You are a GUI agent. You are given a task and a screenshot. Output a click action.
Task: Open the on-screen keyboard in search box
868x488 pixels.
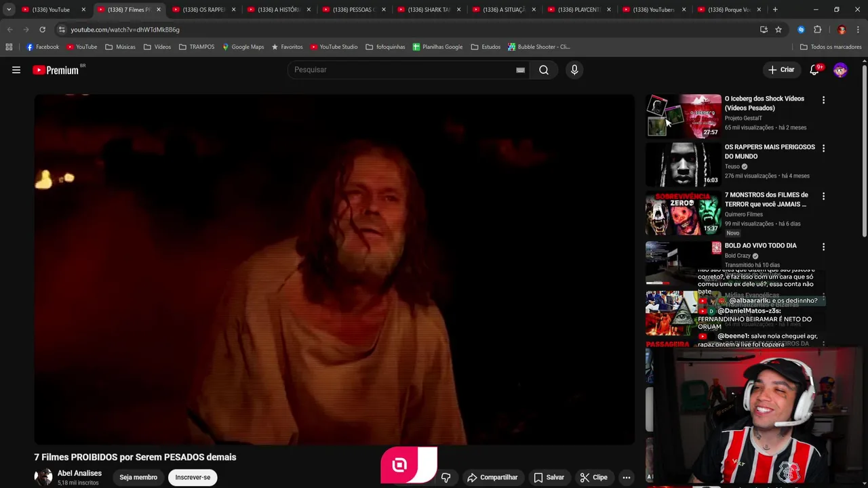[x=520, y=70]
